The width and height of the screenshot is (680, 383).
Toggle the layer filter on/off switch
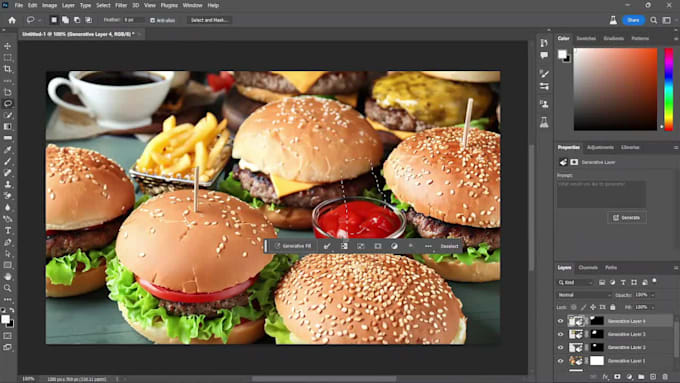654,282
